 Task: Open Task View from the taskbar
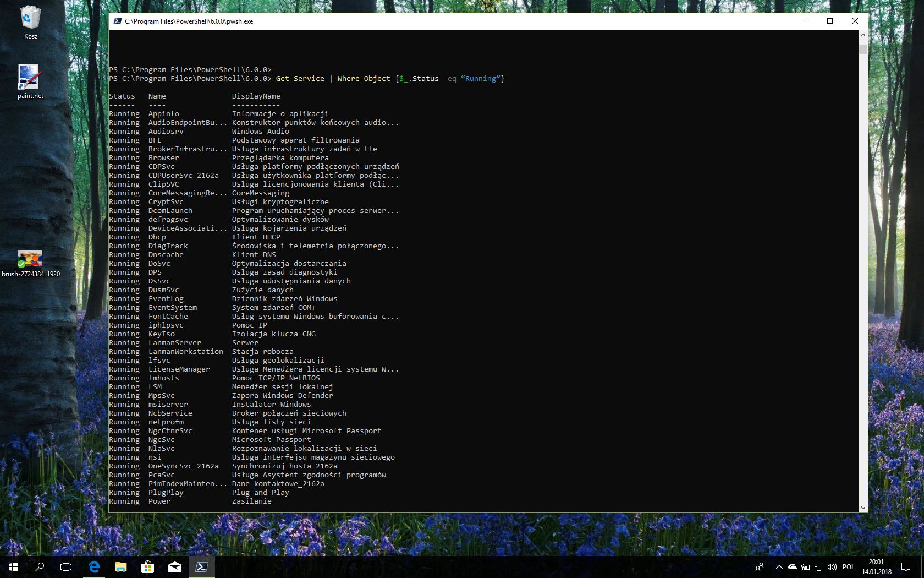[x=66, y=567]
